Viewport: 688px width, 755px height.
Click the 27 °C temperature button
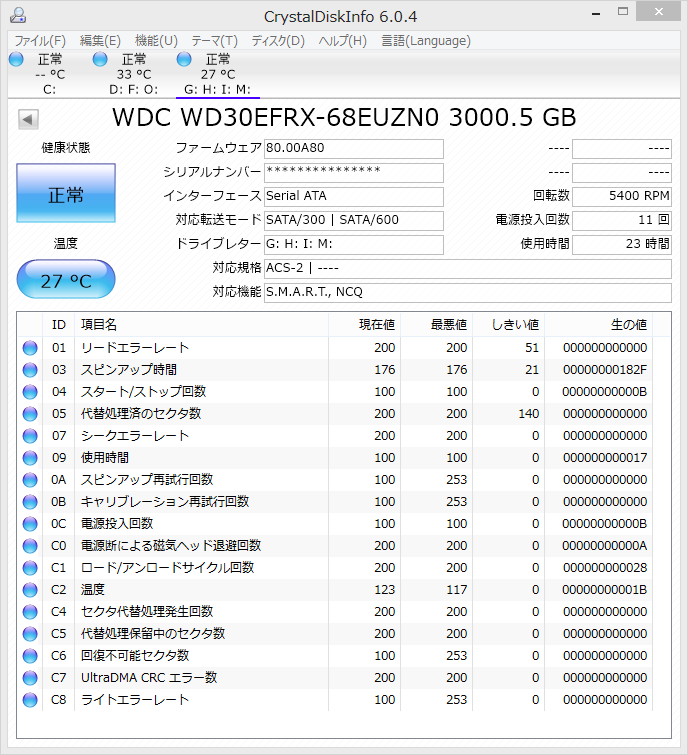click(x=66, y=279)
